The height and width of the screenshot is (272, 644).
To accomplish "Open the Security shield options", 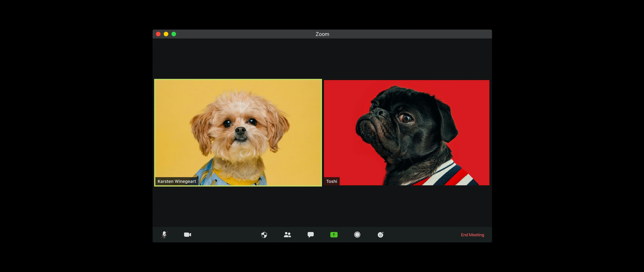I will point(264,234).
